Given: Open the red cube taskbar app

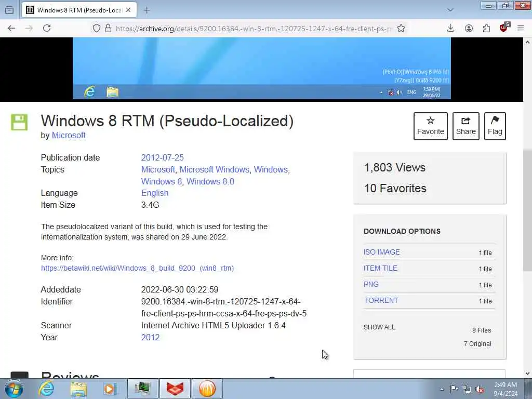Looking at the screenshot, I should [x=175, y=389].
